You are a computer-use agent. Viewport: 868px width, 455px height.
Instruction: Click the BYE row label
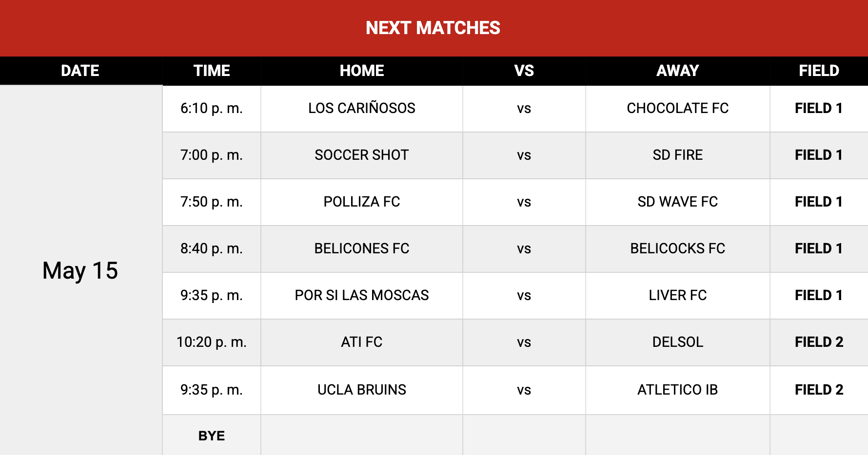tap(212, 436)
